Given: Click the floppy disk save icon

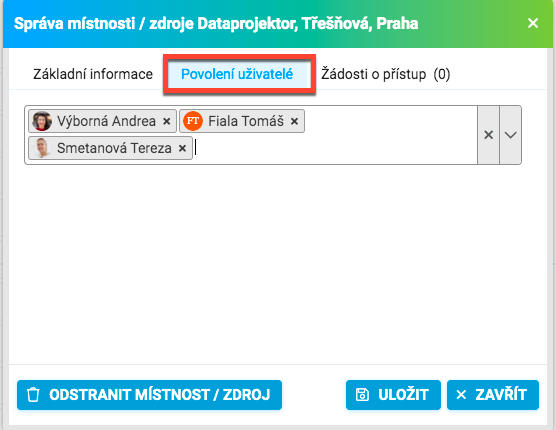Looking at the screenshot, I should coord(362,395).
